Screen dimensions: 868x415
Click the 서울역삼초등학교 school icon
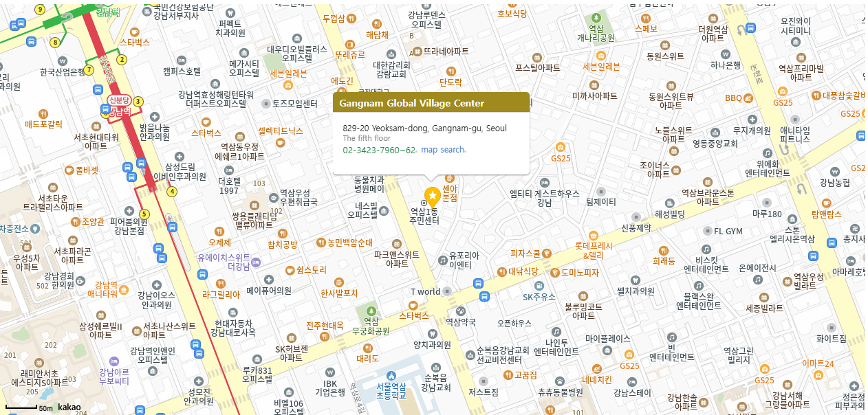391,376
